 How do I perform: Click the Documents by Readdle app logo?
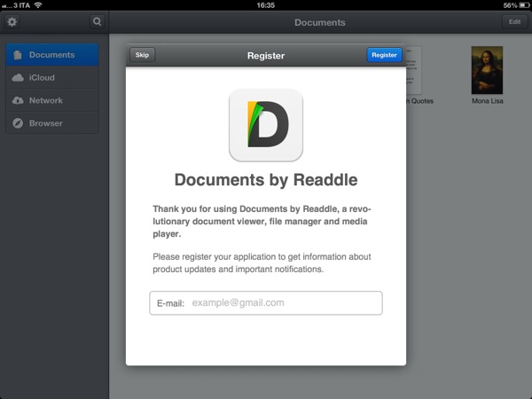pyautogui.click(x=266, y=125)
